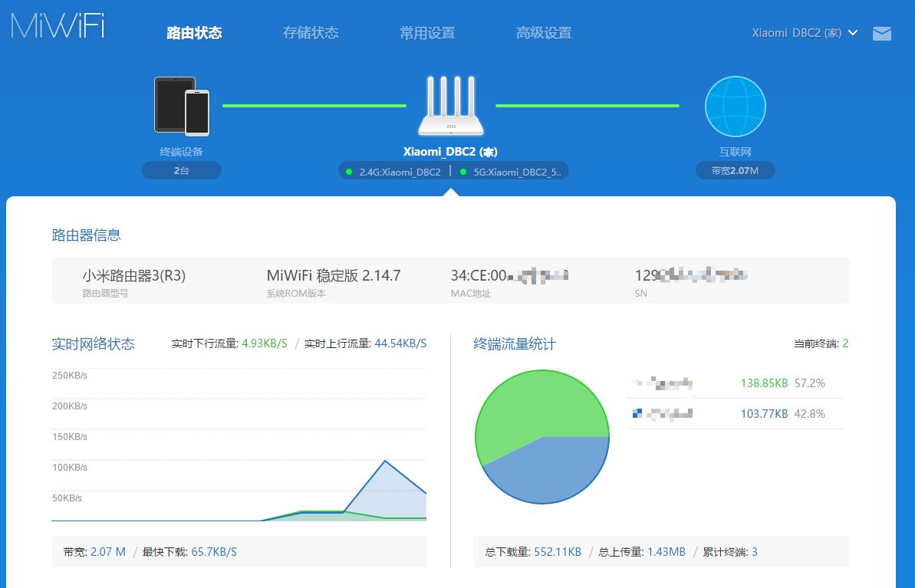Click the MiWiFi logo
Image resolution: width=915 pixels, height=588 pixels.
point(57,25)
